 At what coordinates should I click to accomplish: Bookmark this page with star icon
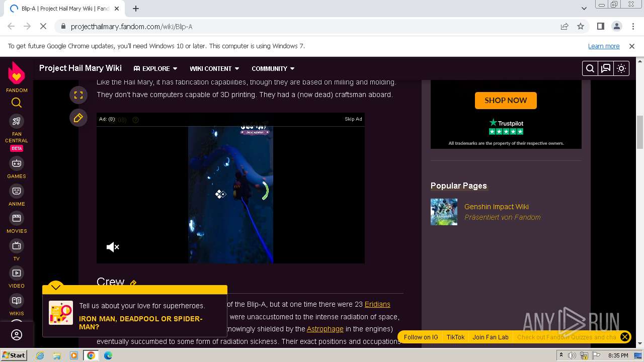tap(581, 26)
